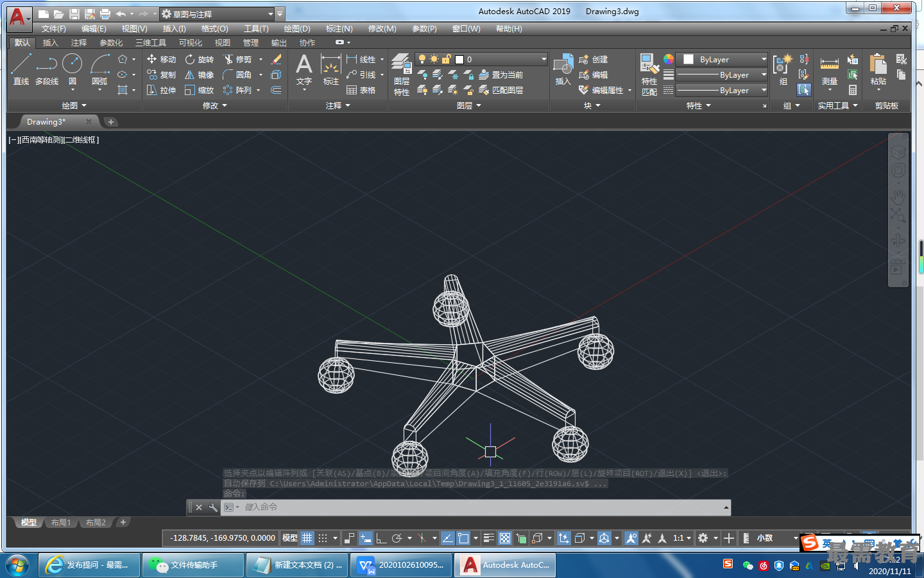Open the 小数 units dropdown

pos(777,538)
